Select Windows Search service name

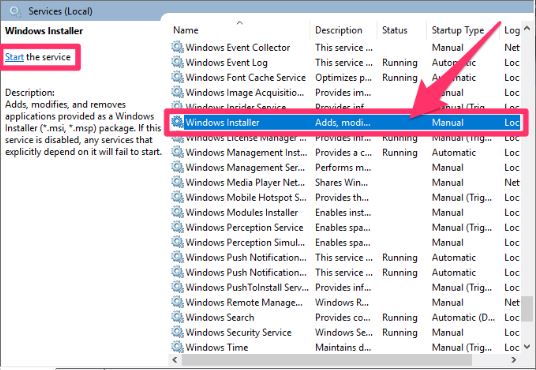(x=220, y=318)
